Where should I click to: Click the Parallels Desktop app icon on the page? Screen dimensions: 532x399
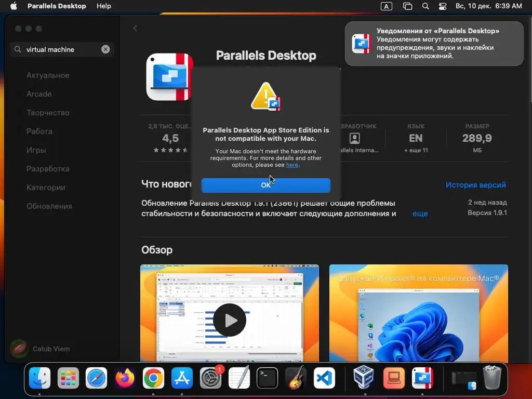[169, 77]
